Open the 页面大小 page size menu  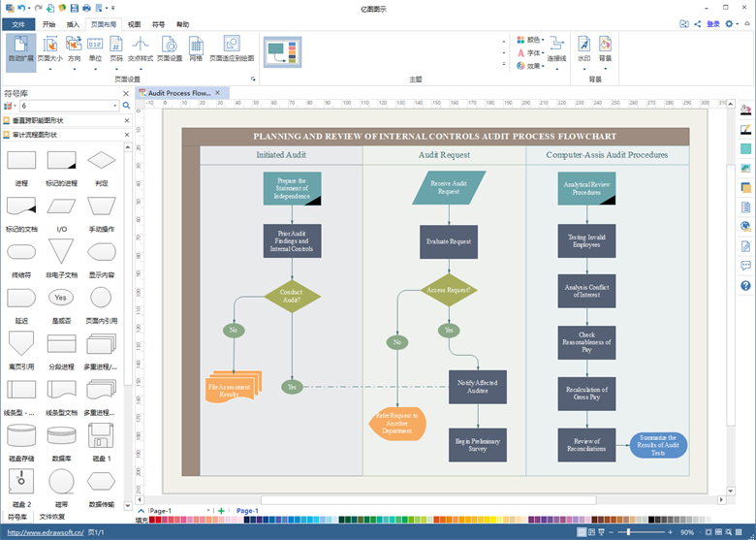[50, 52]
